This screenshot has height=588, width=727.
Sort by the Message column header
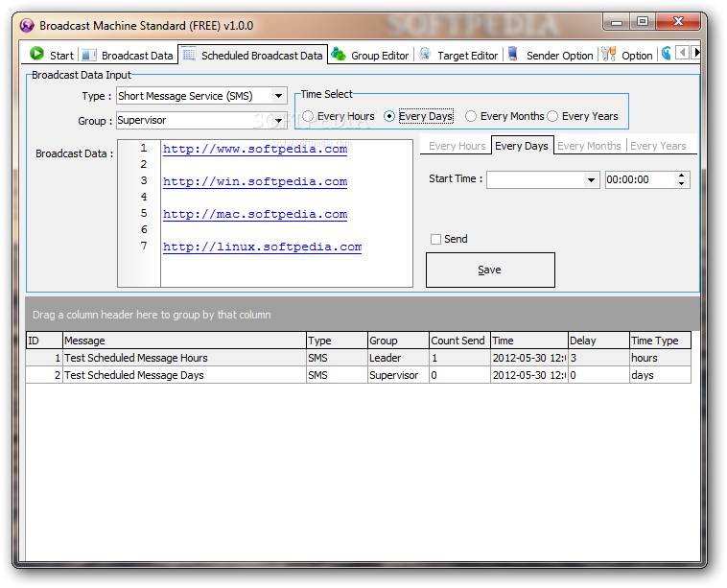[x=184, y=341]
